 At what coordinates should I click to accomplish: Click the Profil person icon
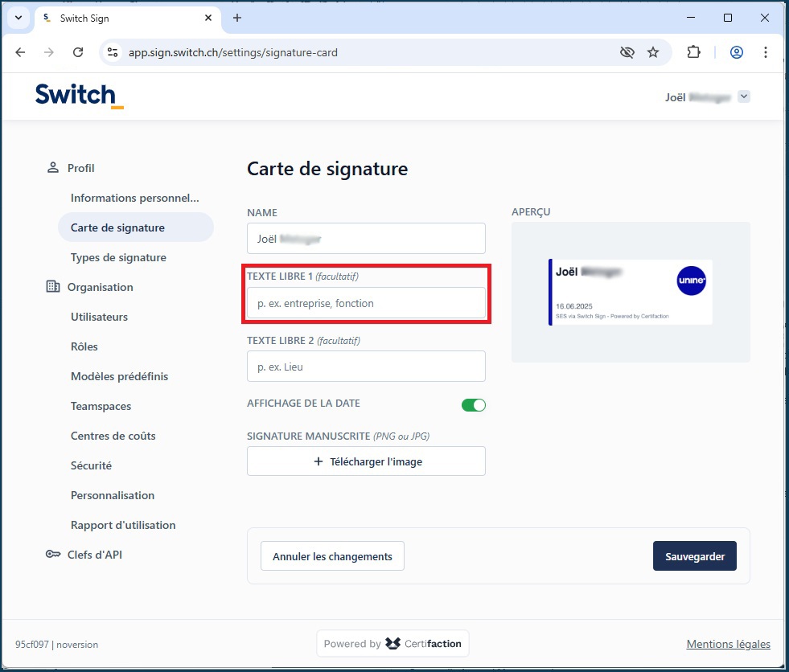point(53,167)
